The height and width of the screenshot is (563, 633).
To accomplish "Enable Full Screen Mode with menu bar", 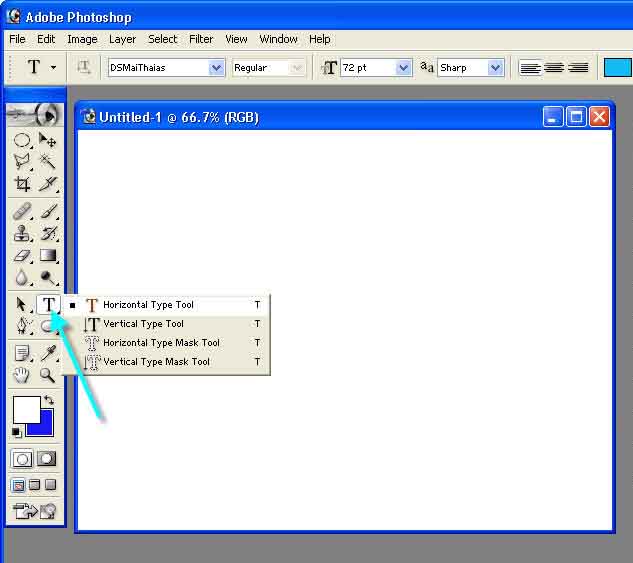I will pos(35,485).
